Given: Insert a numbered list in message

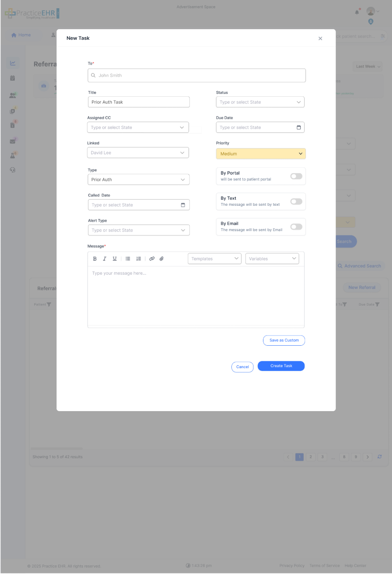Looking at the screenshot, I should pos(138,259).
